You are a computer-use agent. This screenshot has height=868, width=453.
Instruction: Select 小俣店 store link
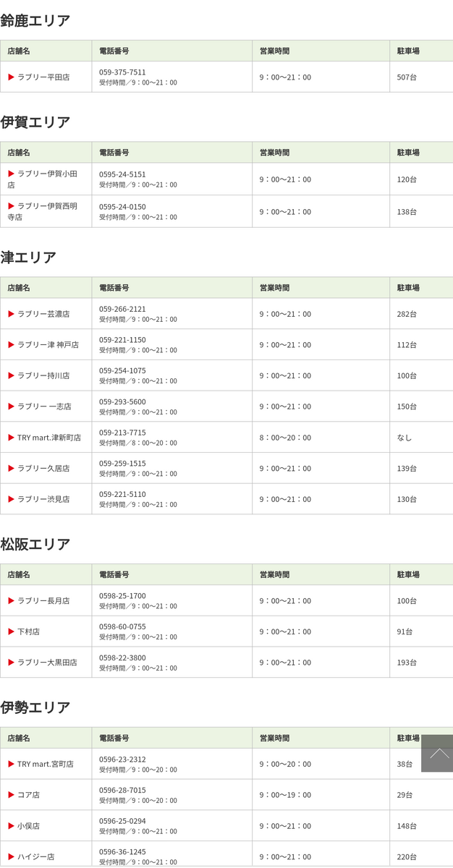pyautogui.click(x=28, y=826)
